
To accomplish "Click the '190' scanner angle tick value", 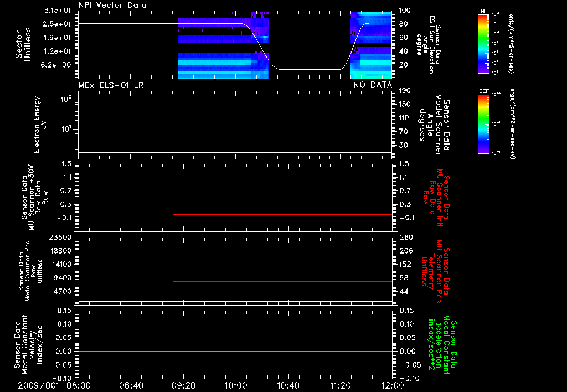I will coord(405,91).
